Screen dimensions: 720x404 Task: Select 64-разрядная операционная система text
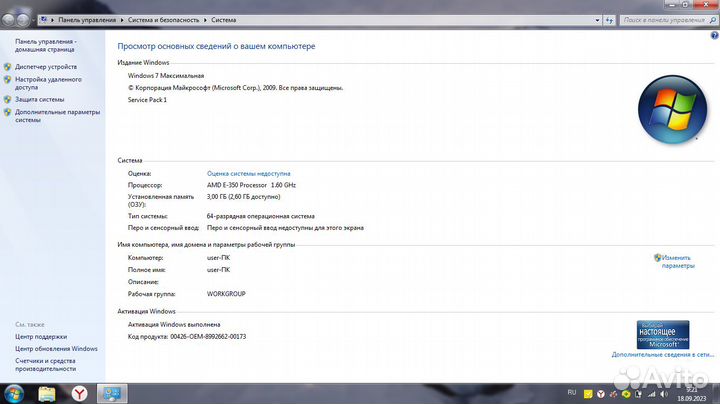260,216
